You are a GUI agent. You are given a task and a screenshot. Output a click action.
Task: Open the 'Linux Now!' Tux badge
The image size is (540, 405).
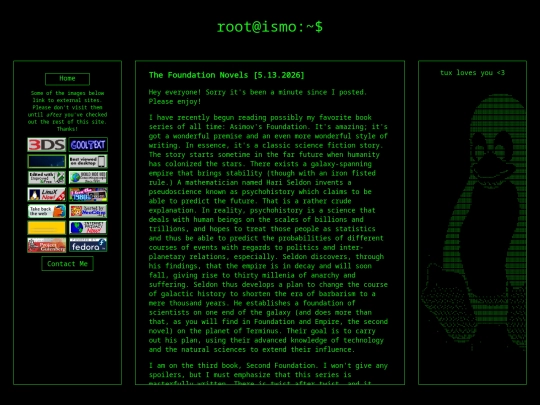click(x=46, y=195)
